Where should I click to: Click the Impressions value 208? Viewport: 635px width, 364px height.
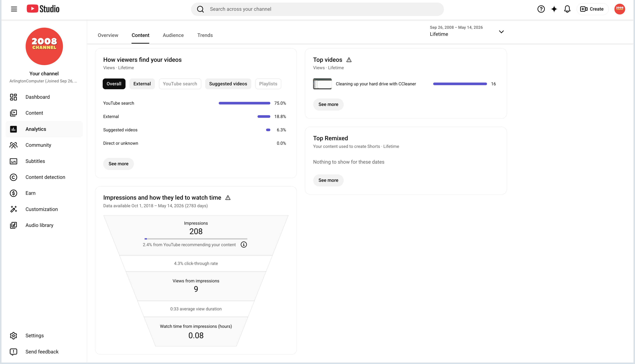196,232
